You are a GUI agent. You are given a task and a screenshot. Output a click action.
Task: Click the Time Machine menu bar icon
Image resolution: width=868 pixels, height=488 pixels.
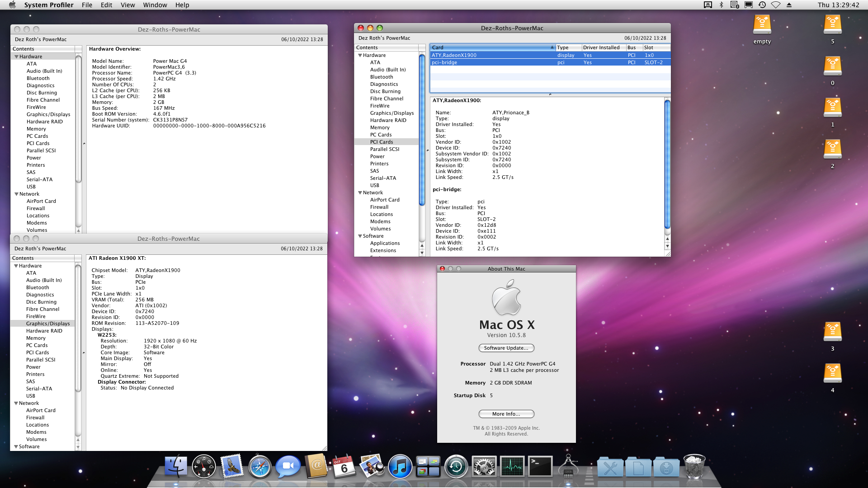click(762, 5)
